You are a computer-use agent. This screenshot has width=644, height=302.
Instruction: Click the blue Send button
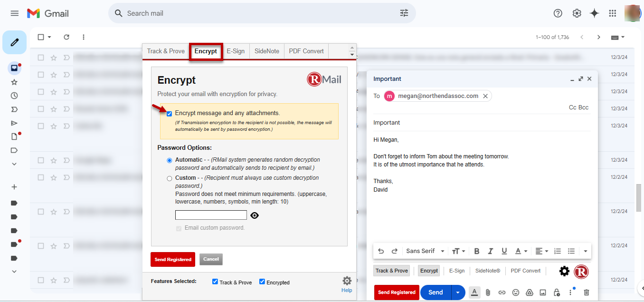pos(436,292)
